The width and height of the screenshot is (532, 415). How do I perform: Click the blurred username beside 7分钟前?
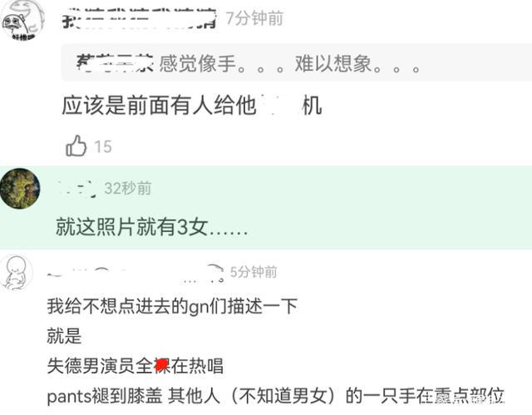coord(139,18)
